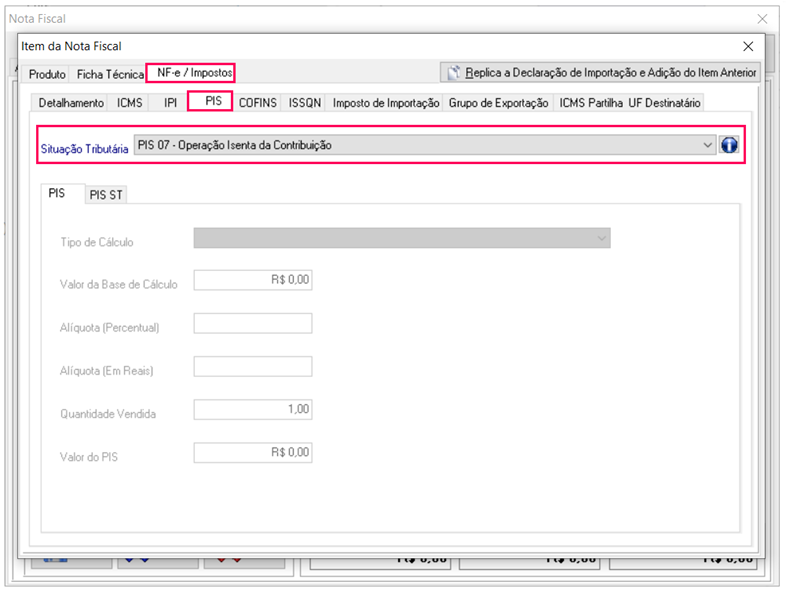Select the COFINS tab

point(258,103)
